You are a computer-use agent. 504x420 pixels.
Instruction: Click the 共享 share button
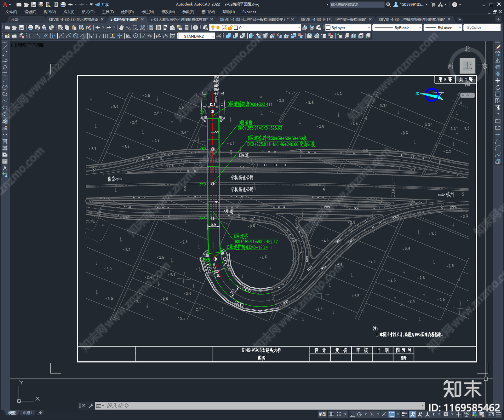point(102,4)
